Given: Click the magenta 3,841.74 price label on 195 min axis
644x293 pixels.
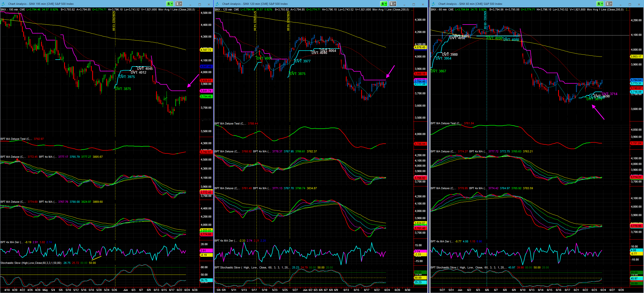Looking at the screenshot, I should [206, 91].
